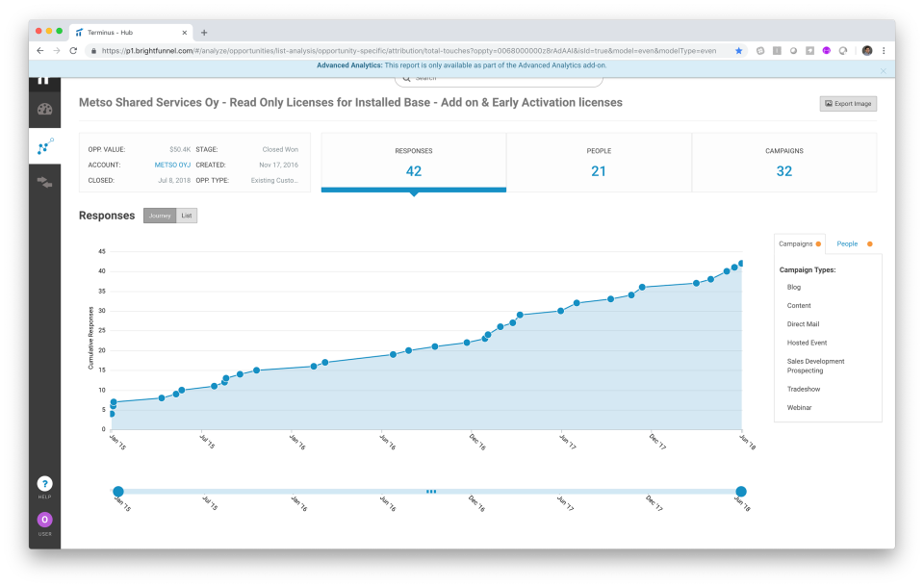
Task: Click the lowest data point at Jan '15
Action: pos(112,414)
